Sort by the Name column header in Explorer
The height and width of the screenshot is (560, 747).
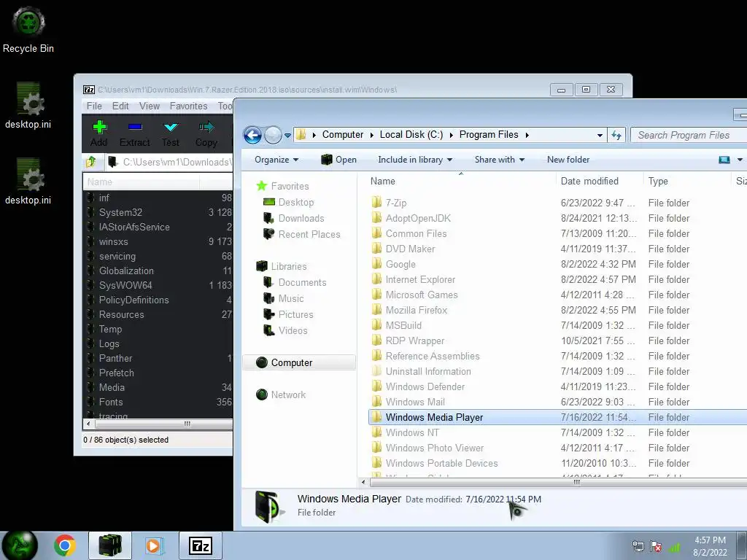[382, 181]
